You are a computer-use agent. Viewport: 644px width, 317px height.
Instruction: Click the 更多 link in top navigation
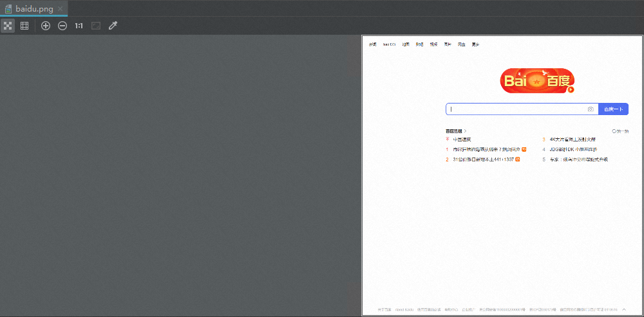pyautogui.click(x=475, y=44)
